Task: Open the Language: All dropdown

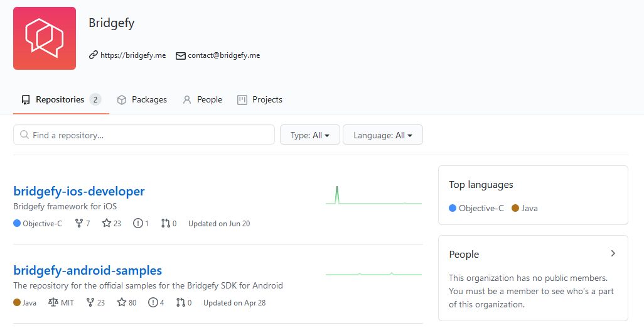Action: [382, 135]
